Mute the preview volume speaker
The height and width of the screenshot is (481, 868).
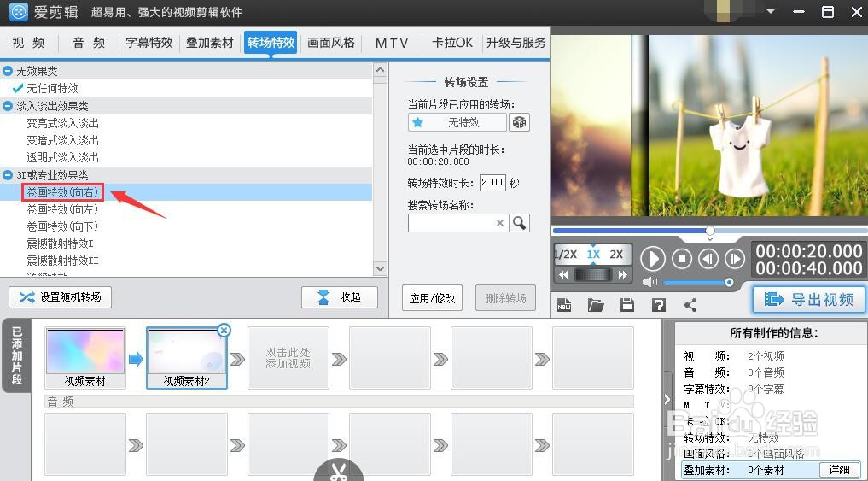[650, 283]
